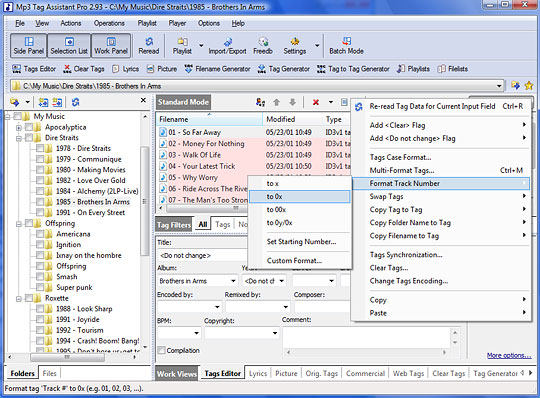Open the Player menu
This screenshot has height=398, width=540.
pos(177,23)
